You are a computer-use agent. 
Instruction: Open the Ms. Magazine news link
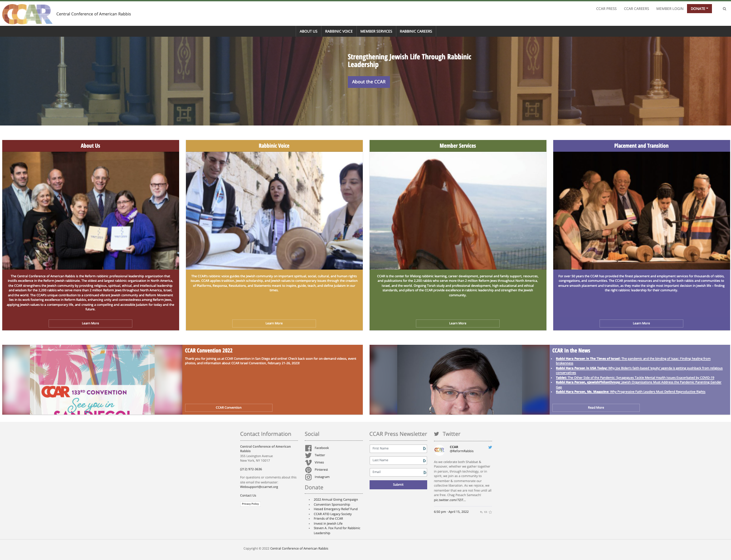(x=630, y=392)
